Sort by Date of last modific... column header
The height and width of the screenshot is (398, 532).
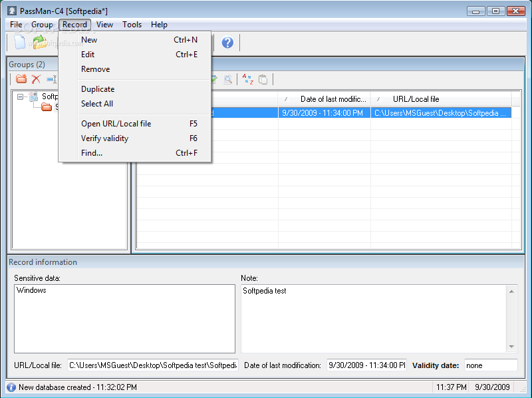click(x=325, y=99)
